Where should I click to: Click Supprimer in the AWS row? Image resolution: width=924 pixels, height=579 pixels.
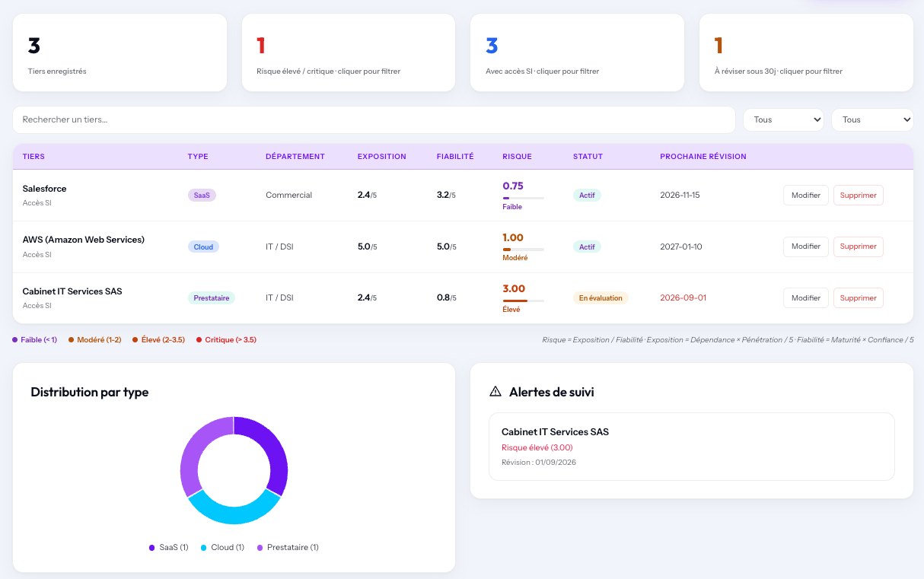858,247
